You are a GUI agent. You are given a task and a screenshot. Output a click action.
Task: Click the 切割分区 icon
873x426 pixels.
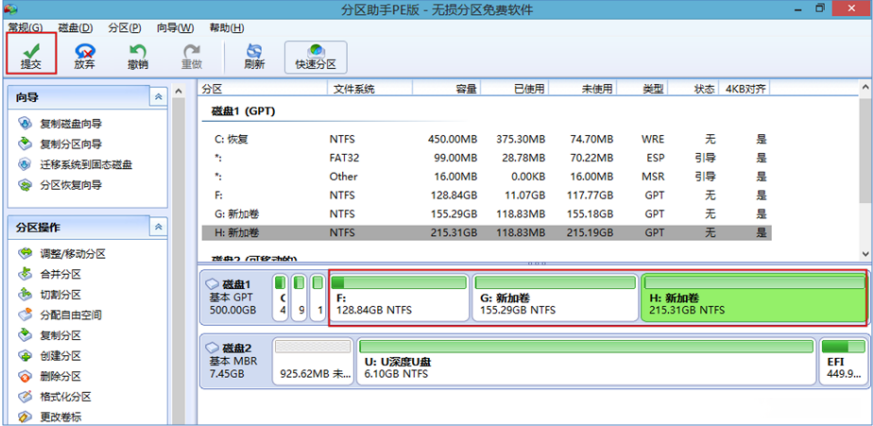point(26,294)
